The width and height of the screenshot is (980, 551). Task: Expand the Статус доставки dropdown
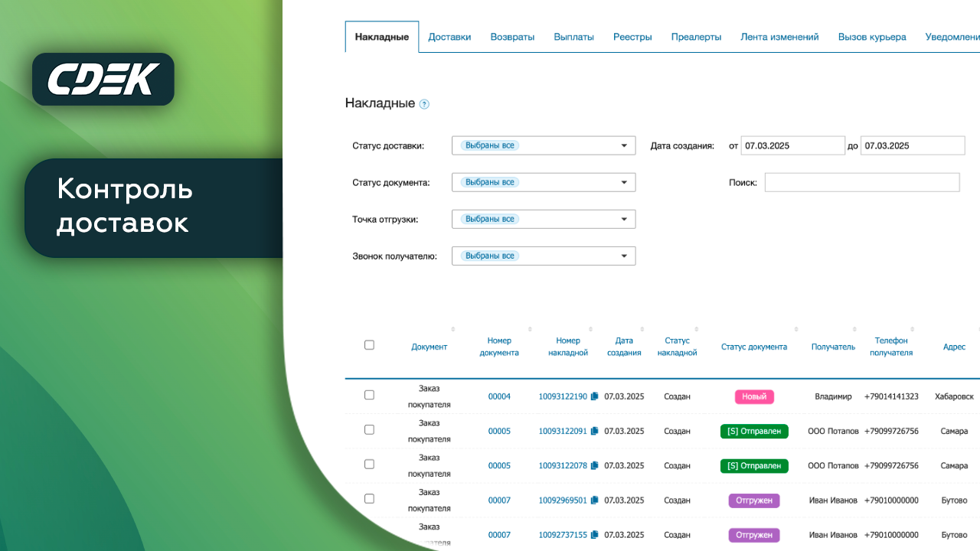(x=544, y=145)
